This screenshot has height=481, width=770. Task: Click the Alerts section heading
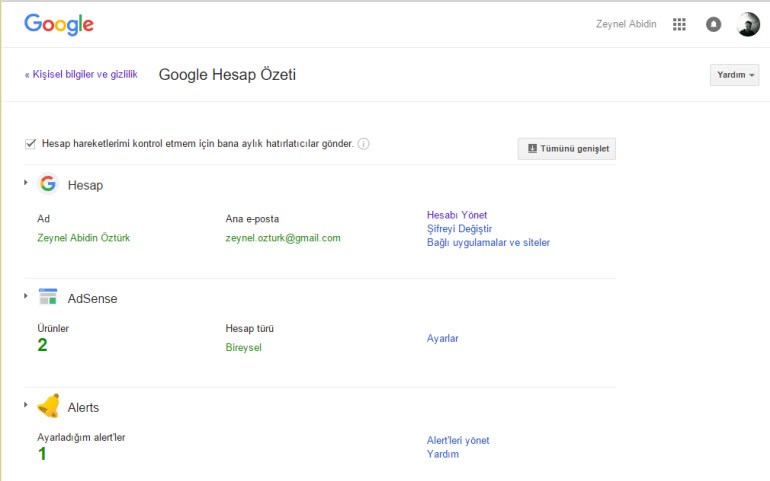tap(83, 407)
